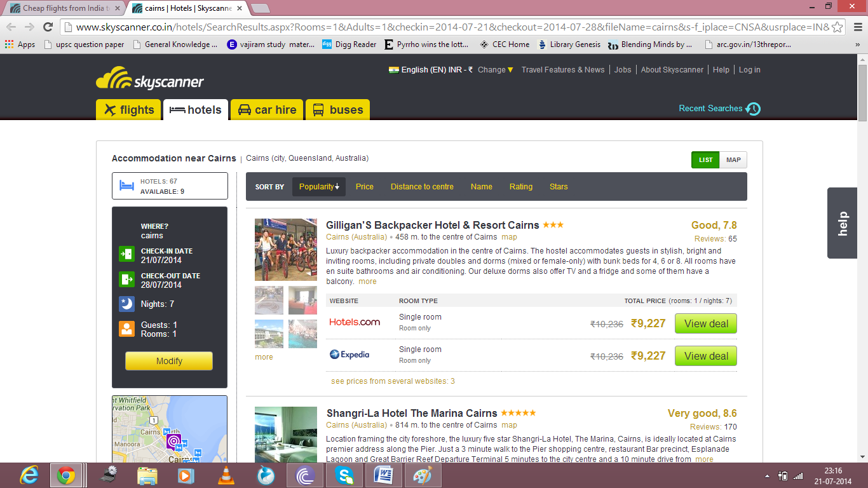Click the hotel marker on the map
The height and width of the screenshot is (488, 868).
173,442
